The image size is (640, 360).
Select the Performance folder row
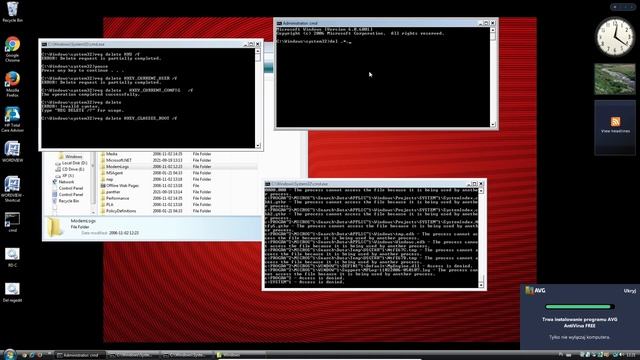point(179,198)
